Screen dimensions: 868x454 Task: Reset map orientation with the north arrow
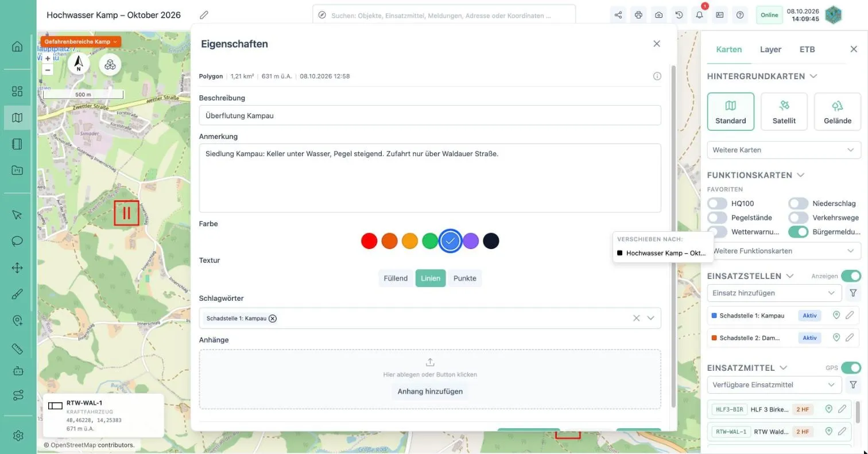click(79, 64)
